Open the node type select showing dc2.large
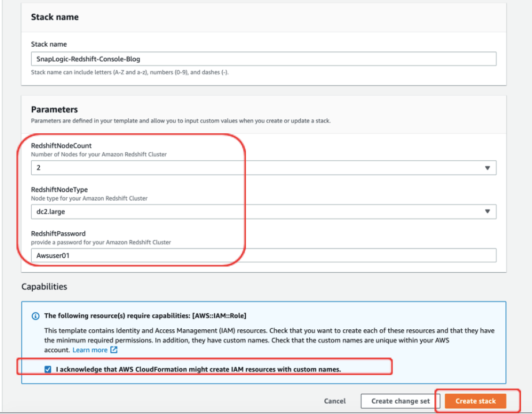 click(x=264, y=212)
